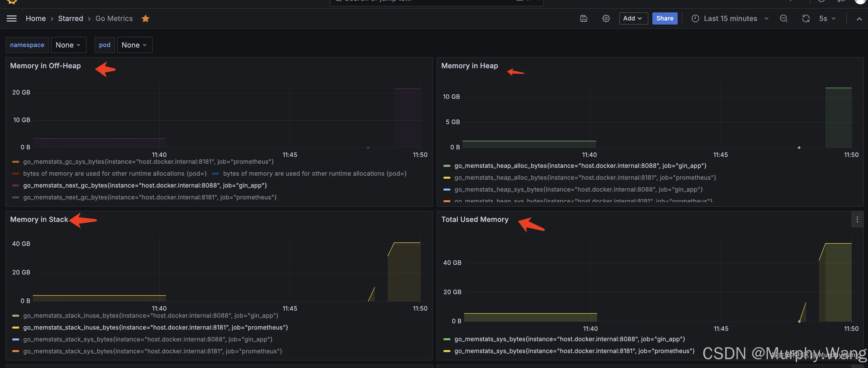This screenshot has width=868, height=368.
Task: Open the hamburger navigation menu
Action: tap(11, 18)
